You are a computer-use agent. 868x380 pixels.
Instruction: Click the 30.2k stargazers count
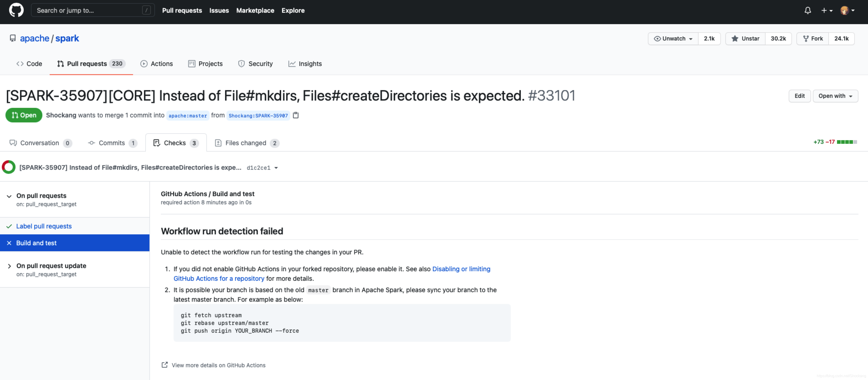pyautogui.click(x=778, y=38)
